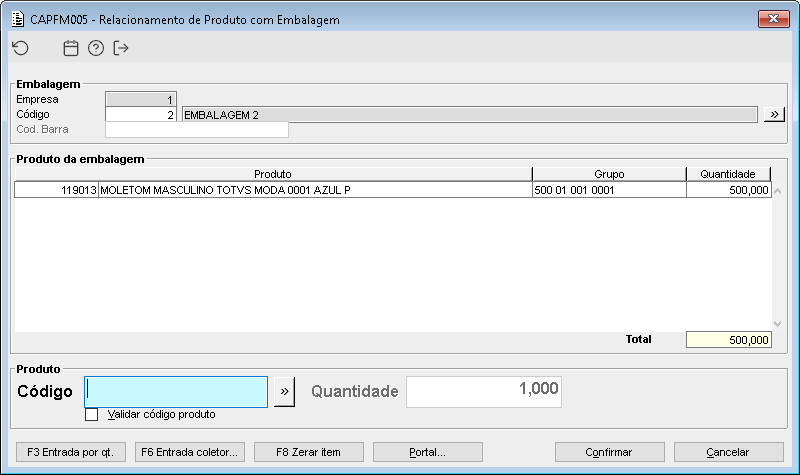Select MOLETOM MASCULINO TOTVS MODA row
The image size is (800, 475).
click(x=315, y=190)
